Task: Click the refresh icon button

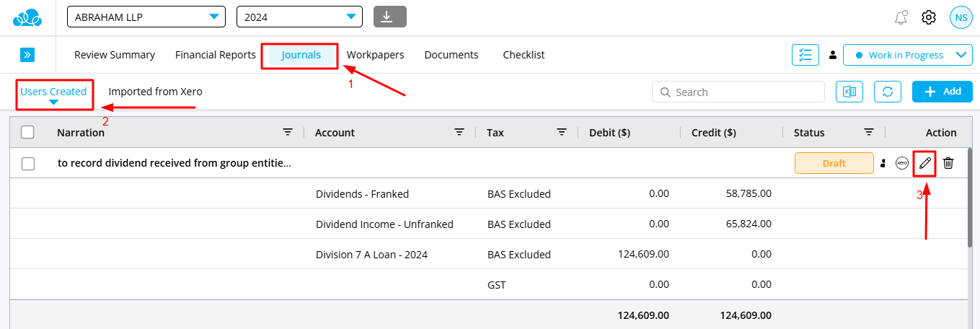Action: [x=888, y=92]
